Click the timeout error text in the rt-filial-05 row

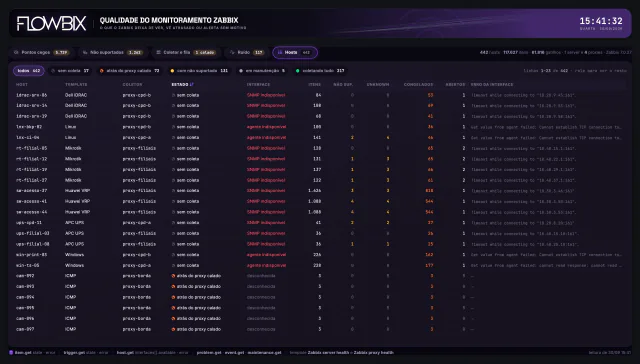click(524, 148)
